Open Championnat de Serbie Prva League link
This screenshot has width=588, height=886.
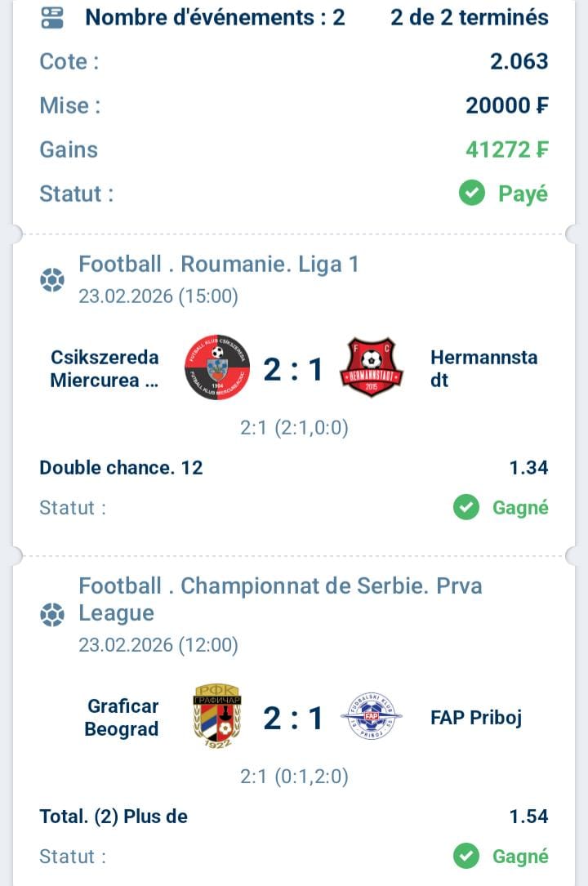pyautogui.click(x=280, y=599)
